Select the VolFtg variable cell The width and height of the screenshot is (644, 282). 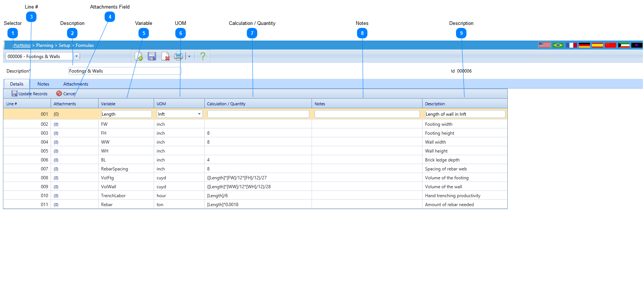(126, 178)
